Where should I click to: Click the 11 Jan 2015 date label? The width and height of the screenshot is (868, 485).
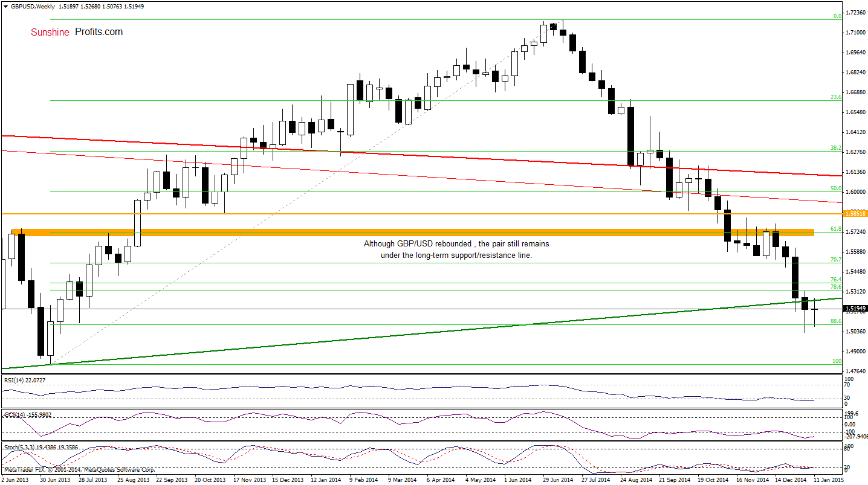(x=830, y=480)
